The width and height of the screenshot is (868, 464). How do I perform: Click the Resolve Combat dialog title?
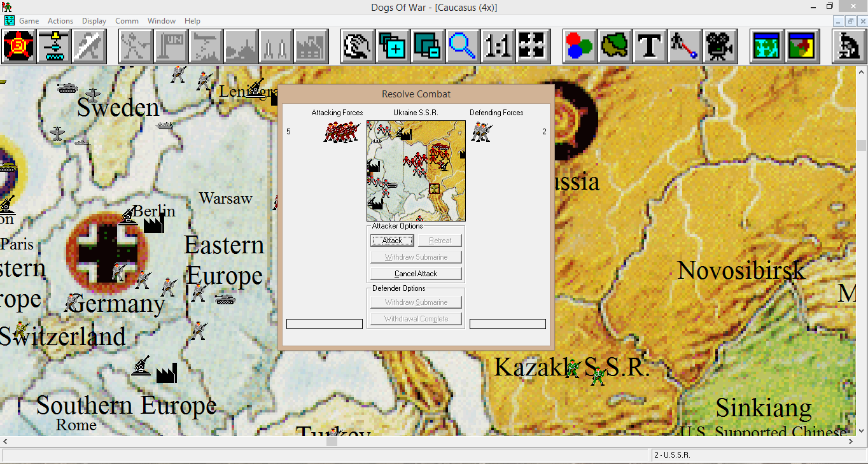tap(416, 94)
